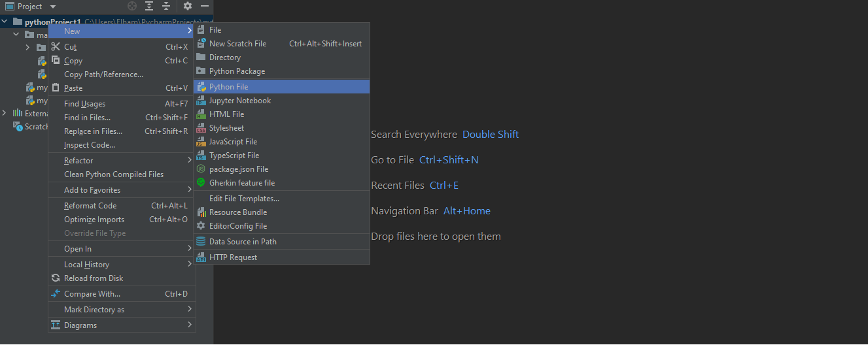The width and height of the screenshot is (868, 345).
Task: Click Reload from Disk
Action: click(x=94, y=278)
